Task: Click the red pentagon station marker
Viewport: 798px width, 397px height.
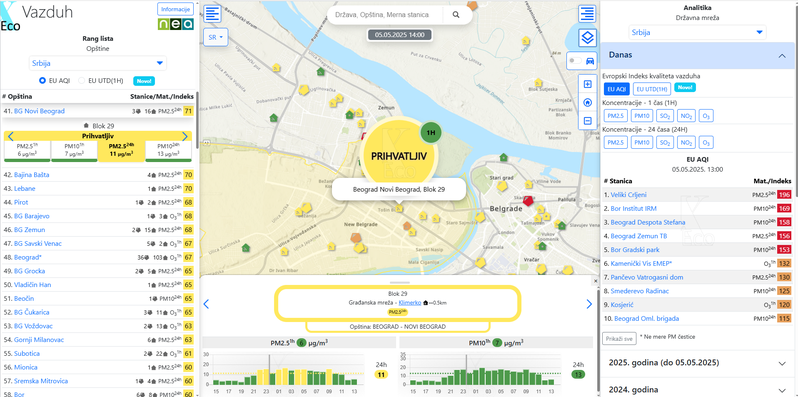Action: (528, 200)
